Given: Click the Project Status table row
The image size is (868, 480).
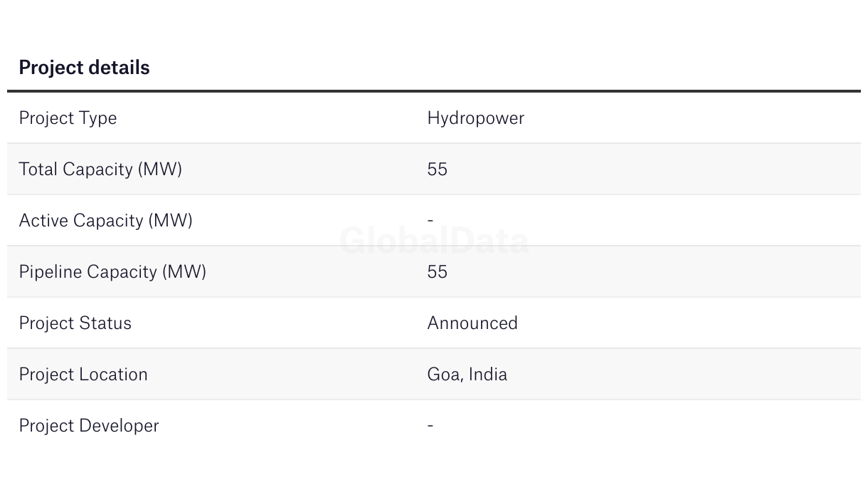Looking at the screenshot, I should click(x=434, y=323).
